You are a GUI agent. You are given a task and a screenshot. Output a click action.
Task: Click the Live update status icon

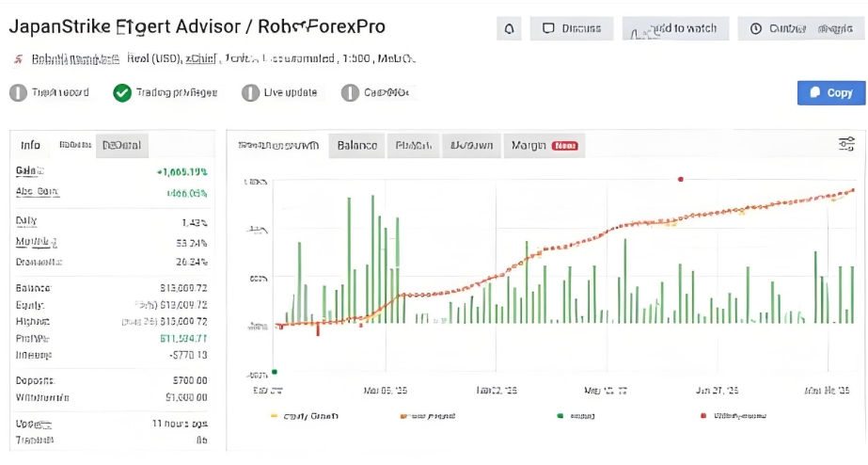click(250, 92)
